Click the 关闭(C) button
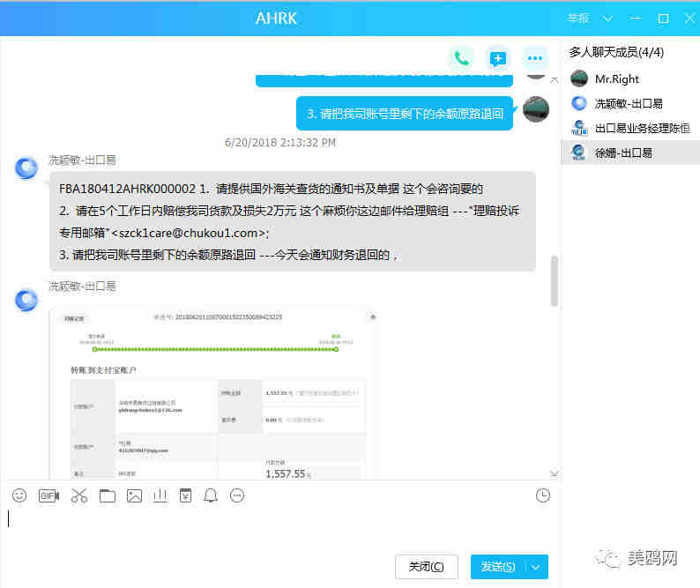The width and height of the screenshot is (700, 588). 427,567
